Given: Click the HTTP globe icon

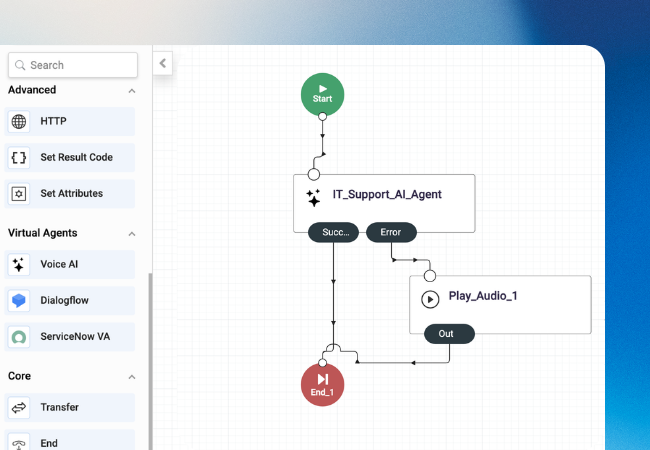Looking at the screenshot, I should [19, 121].
